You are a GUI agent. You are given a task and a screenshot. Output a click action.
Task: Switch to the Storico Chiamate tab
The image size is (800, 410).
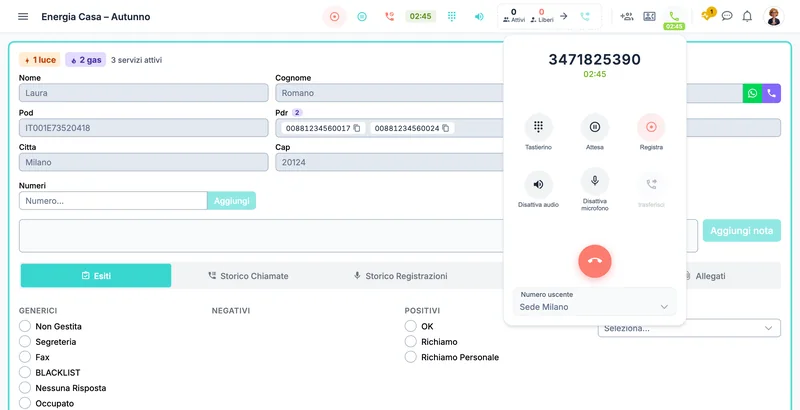[248, 276]
